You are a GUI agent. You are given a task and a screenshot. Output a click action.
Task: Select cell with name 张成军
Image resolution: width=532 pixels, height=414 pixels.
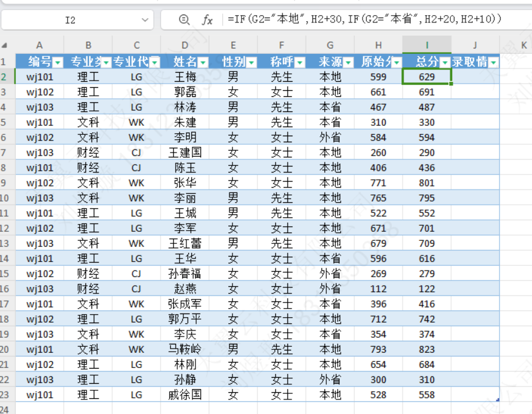click(x=185, y=304)
